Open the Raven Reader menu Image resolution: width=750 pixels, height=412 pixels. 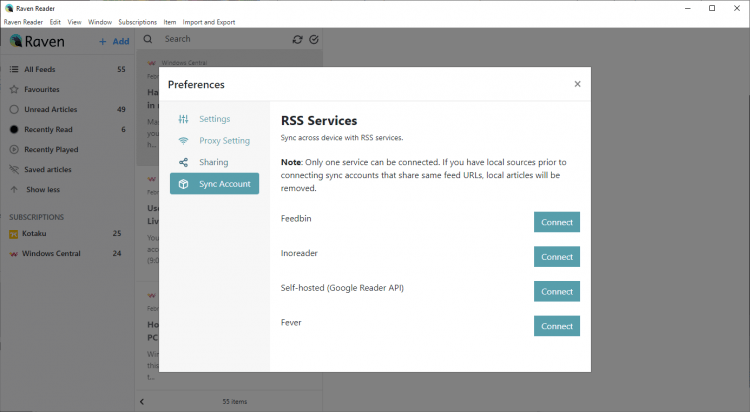(23, 22)
